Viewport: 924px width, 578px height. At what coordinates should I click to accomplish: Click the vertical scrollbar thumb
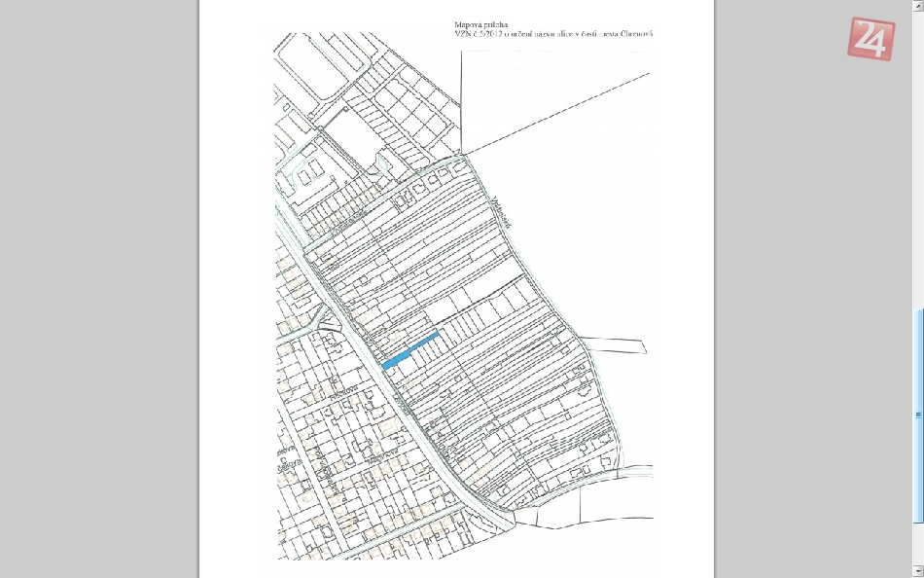pyautogui.click(x=918, y=416)
